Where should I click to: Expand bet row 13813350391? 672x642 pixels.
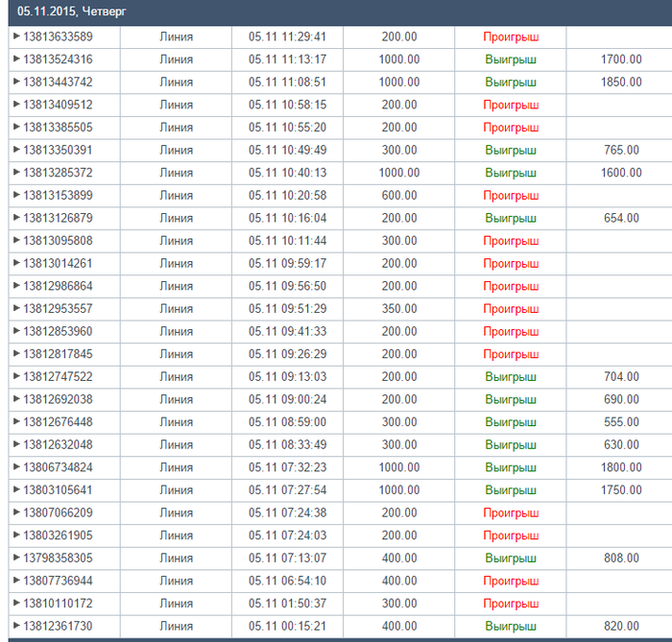tap(16, 150)
